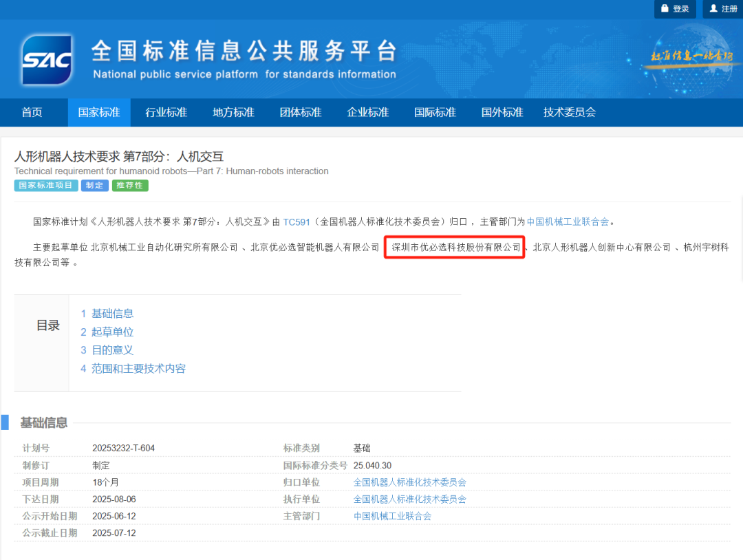Viewport: 743px width, 560px height.
Task: Open the 国际标准 tab
Action: point(435,112)
